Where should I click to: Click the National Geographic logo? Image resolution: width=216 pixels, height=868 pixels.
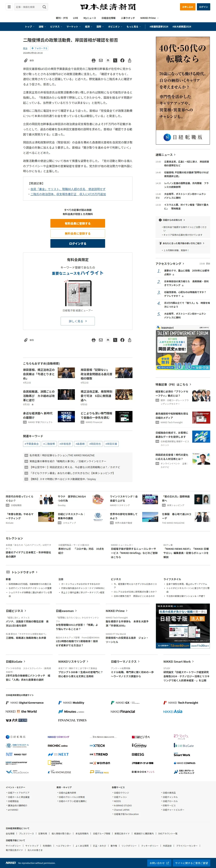55,763
